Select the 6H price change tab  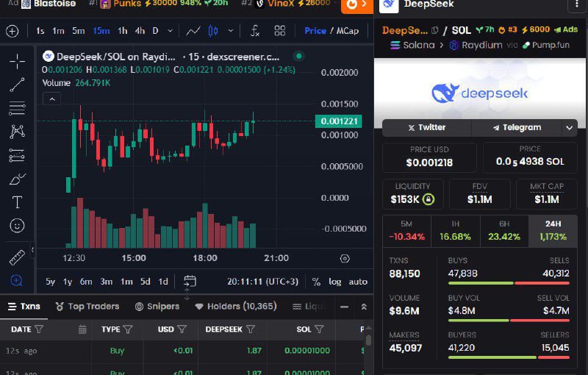point(504,231)
